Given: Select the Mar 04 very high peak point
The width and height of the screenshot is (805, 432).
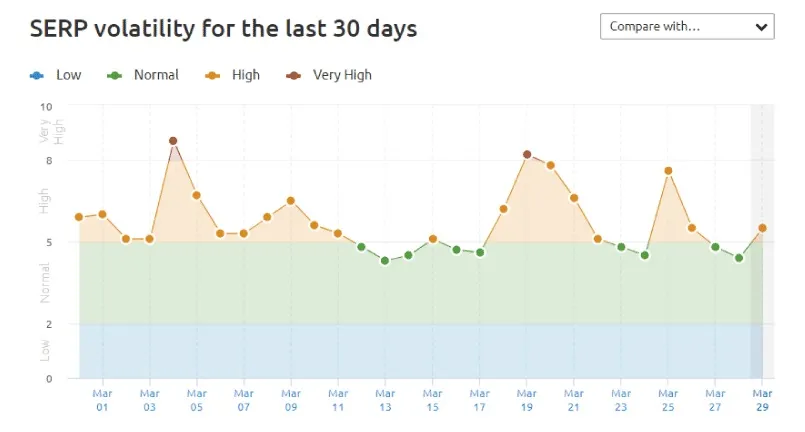Looking at the screenshot, I should tap(173, 141).
